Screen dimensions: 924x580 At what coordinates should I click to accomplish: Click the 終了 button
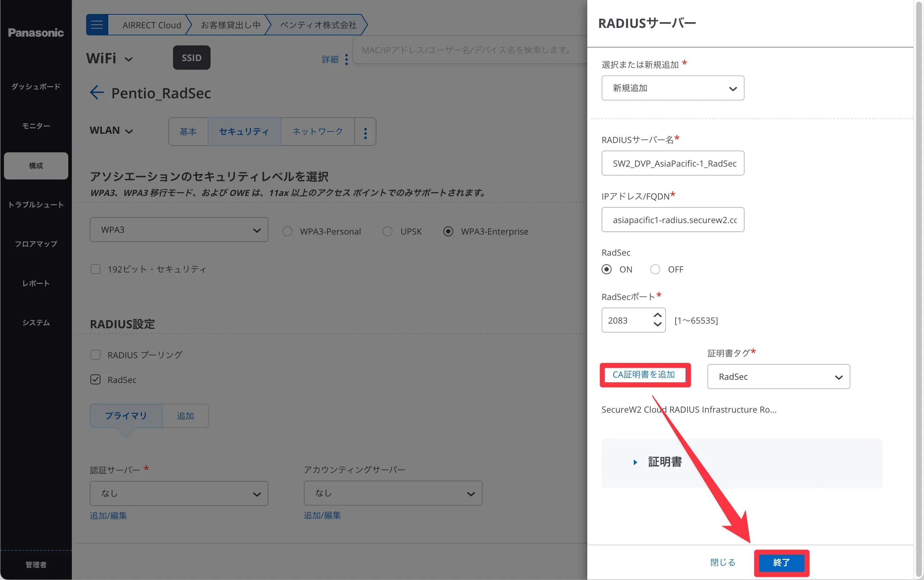(781, 562)
